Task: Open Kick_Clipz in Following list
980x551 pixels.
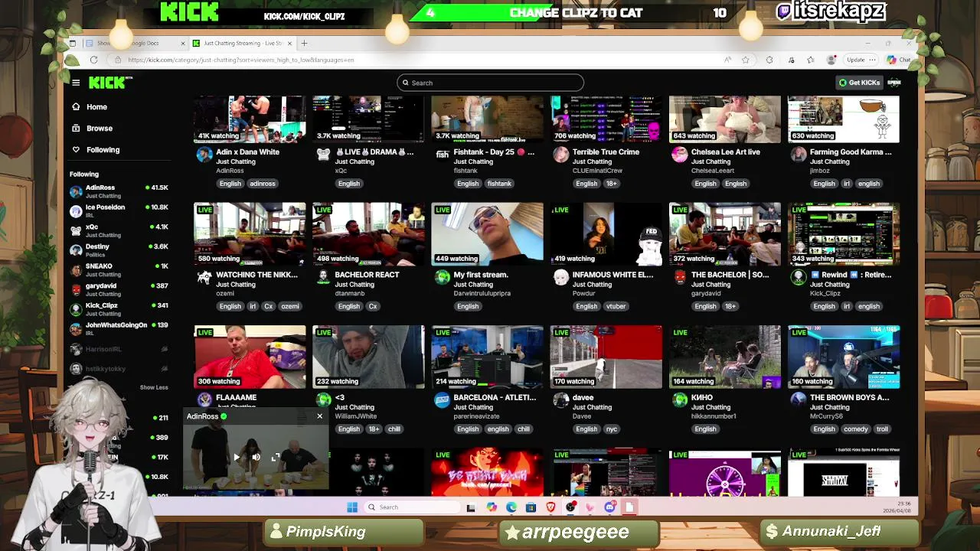Action: (119, 309)
